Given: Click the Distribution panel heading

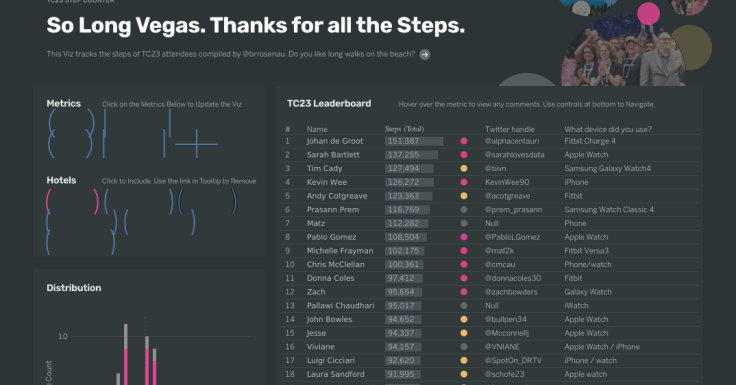Looking at the screenshot, I should pos(74,288).
